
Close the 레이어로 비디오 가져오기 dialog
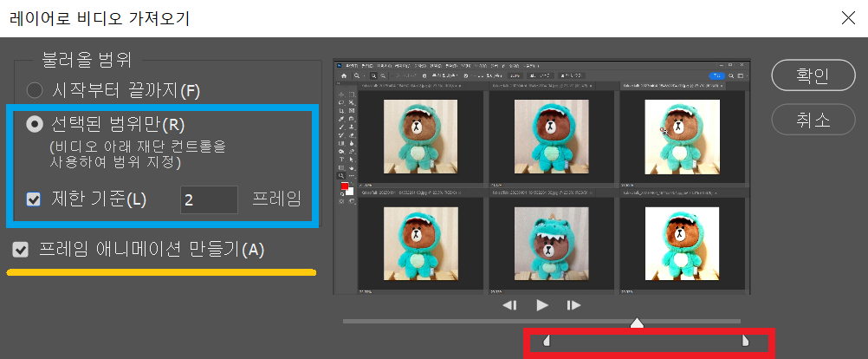[x=848, y=17]
